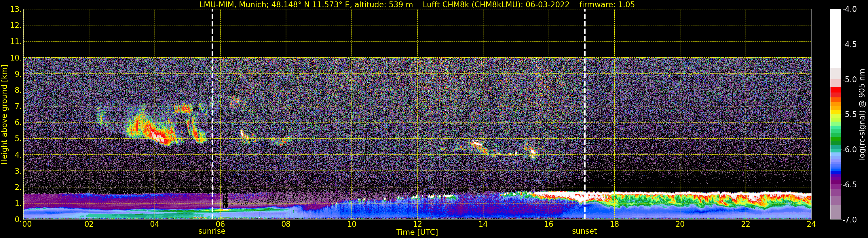868x238 pixels.
Task: Click the plot title text 'LMU-MIM, Munich'
Action: (233, 5)
